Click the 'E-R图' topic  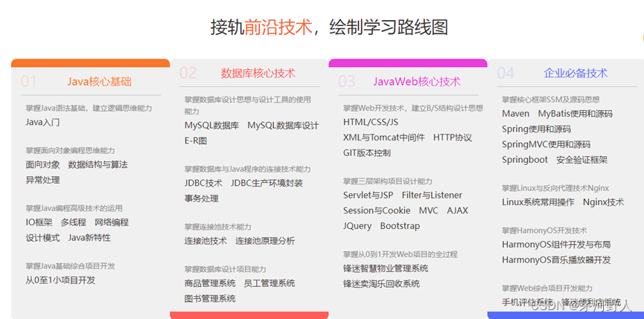(x=196, y=141)
